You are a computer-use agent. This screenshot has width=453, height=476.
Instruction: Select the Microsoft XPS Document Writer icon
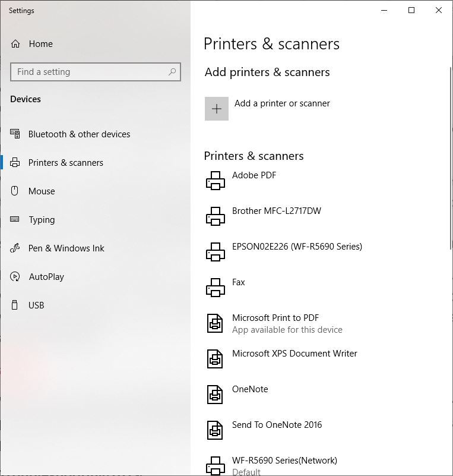215,359
